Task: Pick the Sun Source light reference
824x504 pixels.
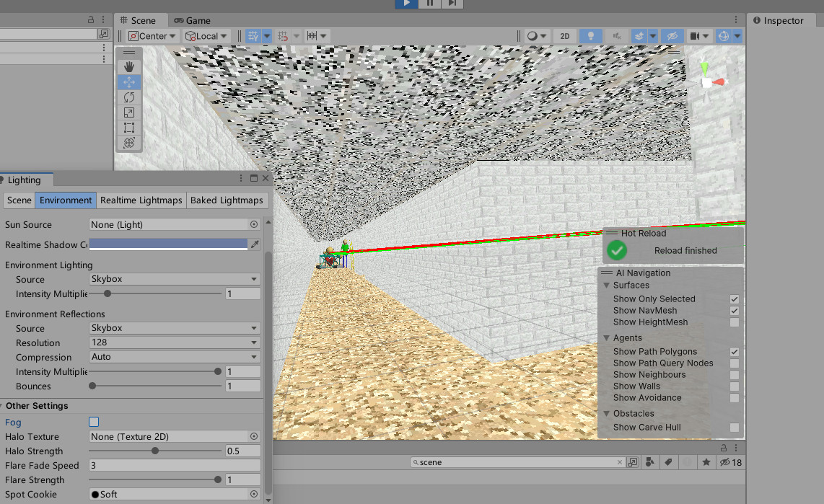Action: pyautogui.click(x=253, y=224)
